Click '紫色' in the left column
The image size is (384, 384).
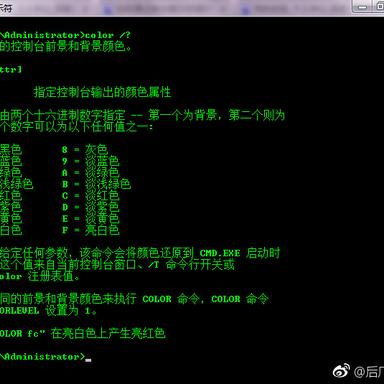pos(11,207)
